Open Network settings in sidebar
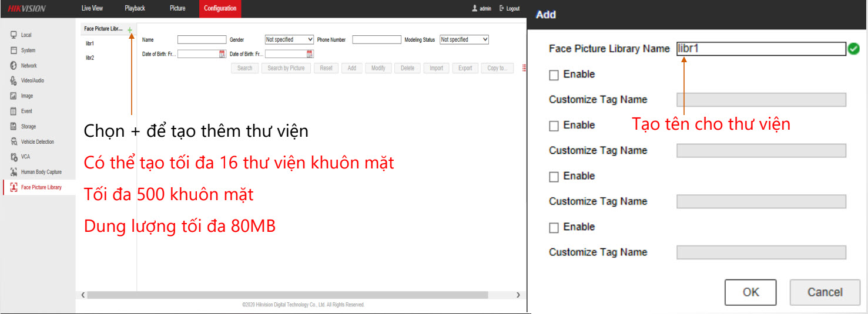Screen dimensions: 868x314 (29, 66)
